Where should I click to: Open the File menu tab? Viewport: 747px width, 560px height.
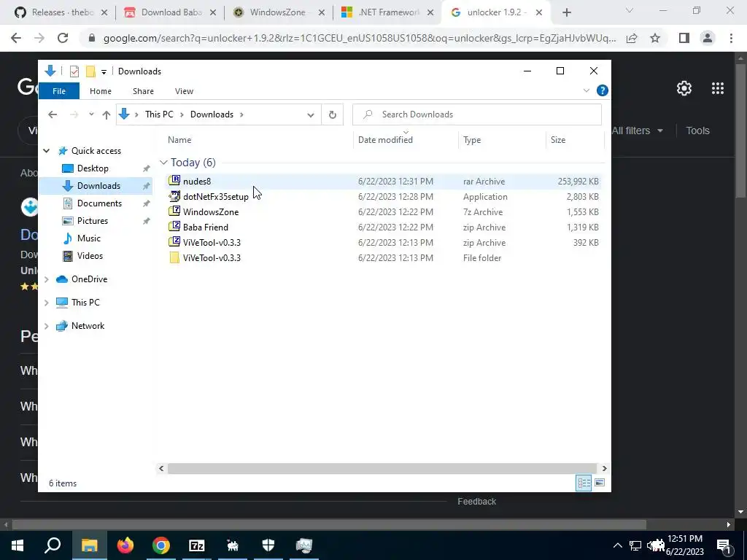59,91
